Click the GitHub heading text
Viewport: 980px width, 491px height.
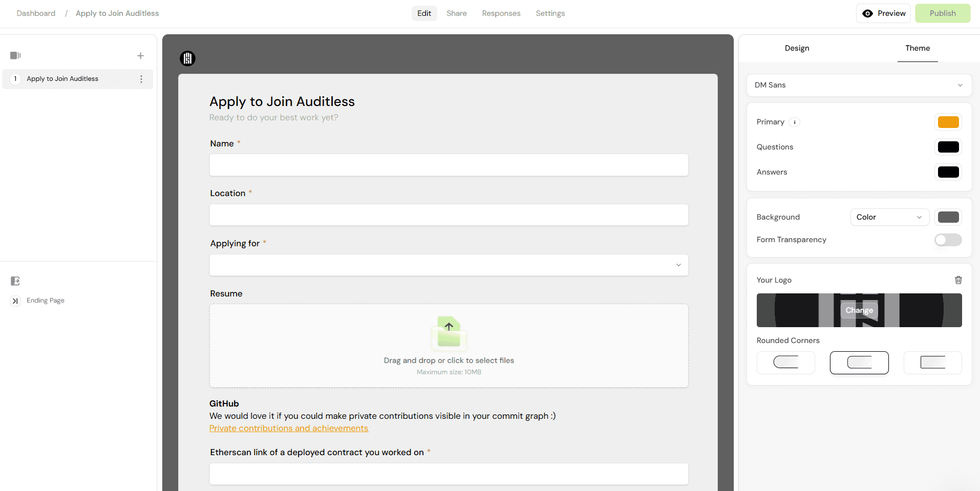pos(224,403)
